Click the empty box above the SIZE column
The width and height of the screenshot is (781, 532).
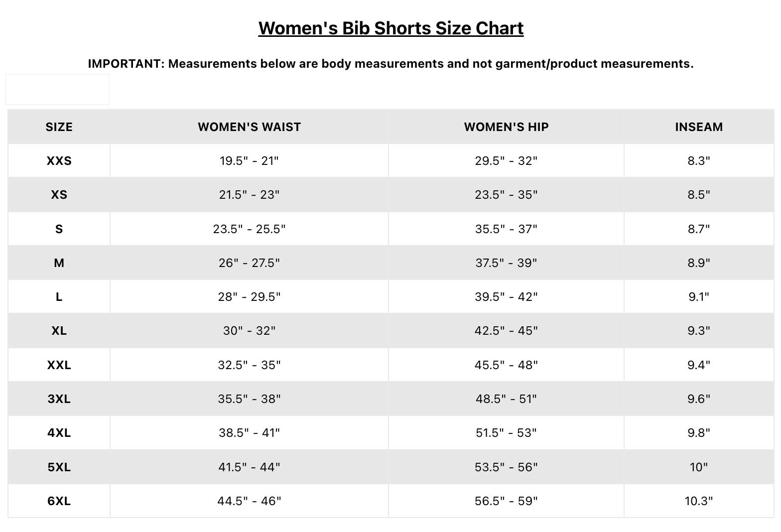pyautogui.click(x=57, y=90)
